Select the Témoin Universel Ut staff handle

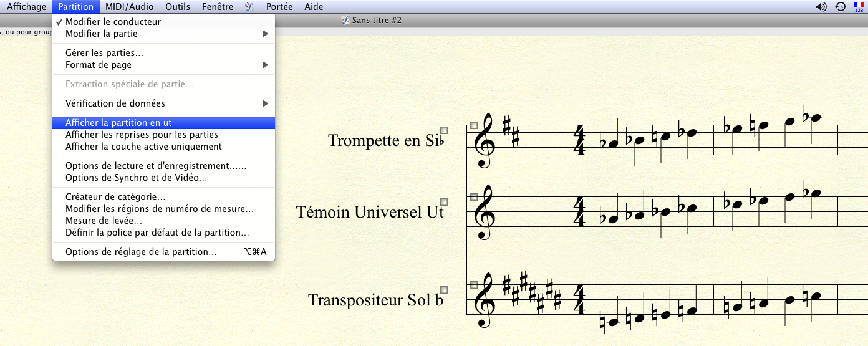point(473,197)
